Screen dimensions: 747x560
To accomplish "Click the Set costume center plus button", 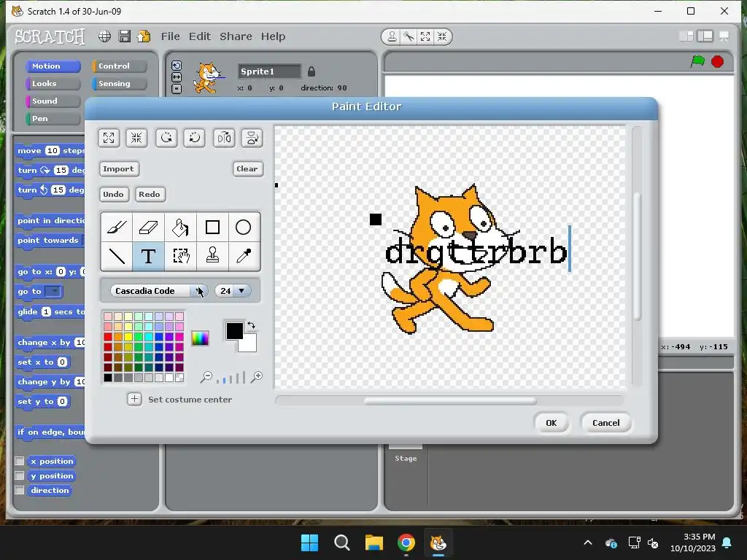I will 134,399.
